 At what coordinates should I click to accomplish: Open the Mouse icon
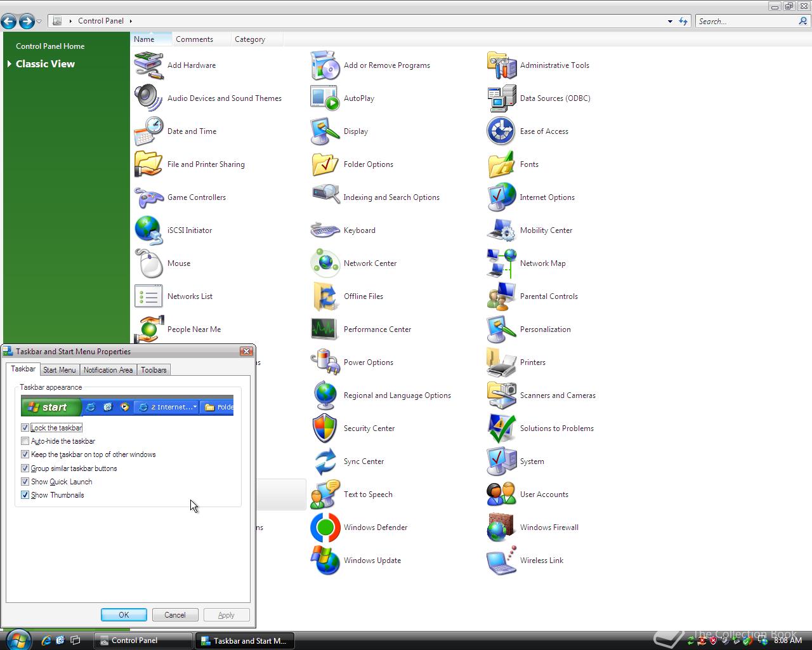pos(149,263)
